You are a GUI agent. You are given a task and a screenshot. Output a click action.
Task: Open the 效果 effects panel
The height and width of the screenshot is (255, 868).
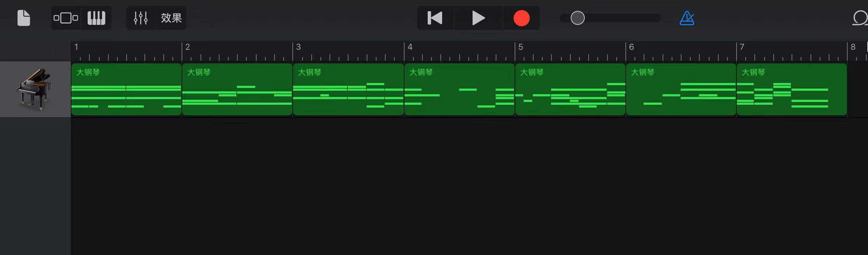(171, 18)
